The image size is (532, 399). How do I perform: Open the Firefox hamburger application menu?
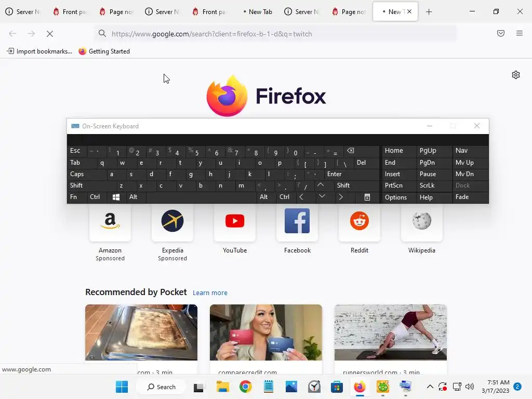(x=519, y=33)
